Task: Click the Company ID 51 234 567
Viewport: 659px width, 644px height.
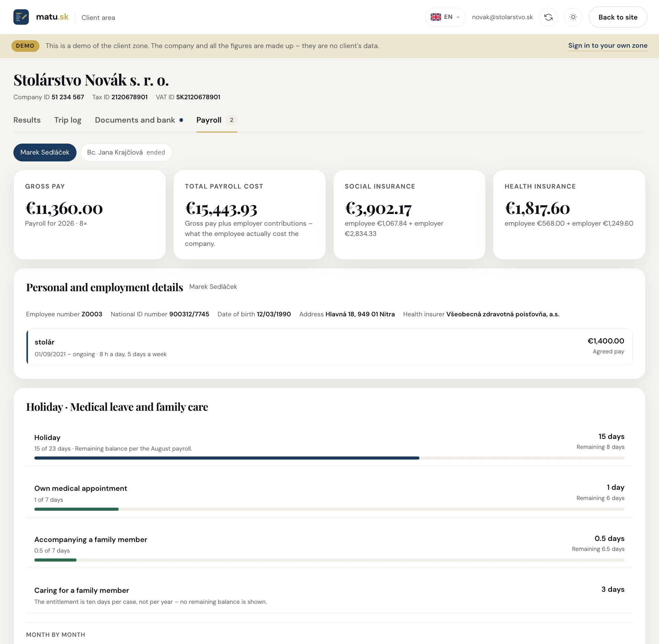Action: [49, 97]
